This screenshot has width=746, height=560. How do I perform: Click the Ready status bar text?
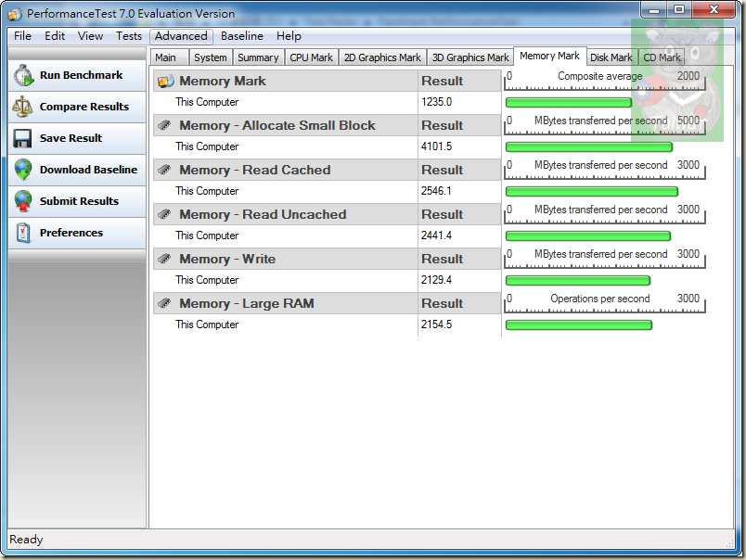pos(26,540)
